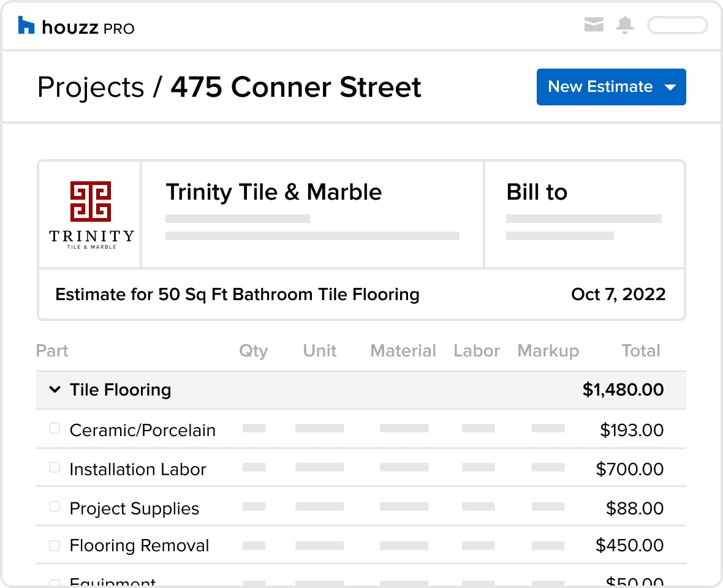Tick the Flooring Removal checkbox
The image size is (723, 588).
(55, 546)
